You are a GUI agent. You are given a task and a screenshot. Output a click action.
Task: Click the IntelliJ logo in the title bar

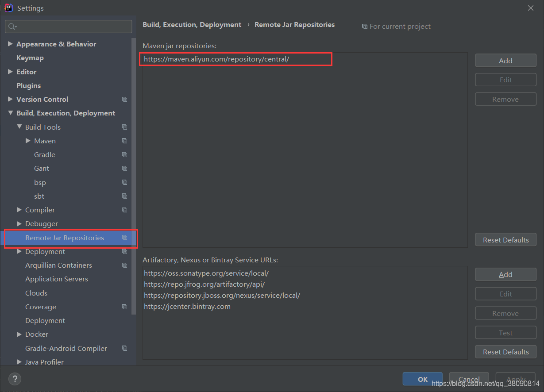[8, 8]
